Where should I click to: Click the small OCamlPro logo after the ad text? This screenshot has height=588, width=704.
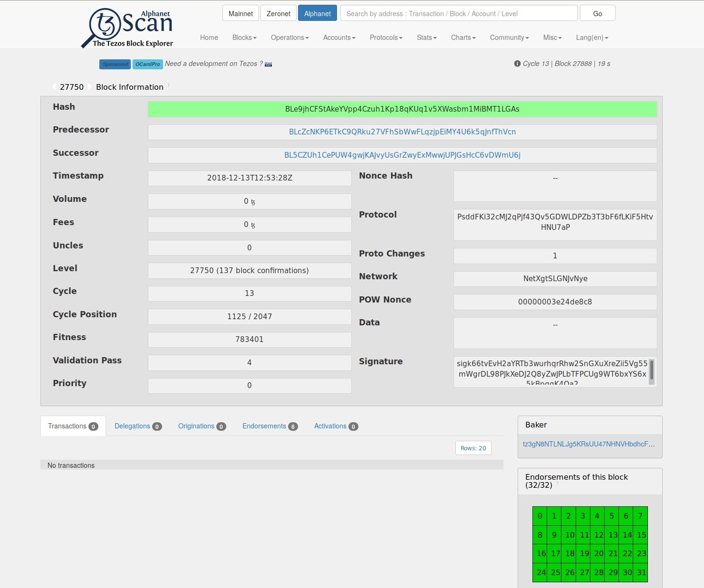tap(268, 64)
